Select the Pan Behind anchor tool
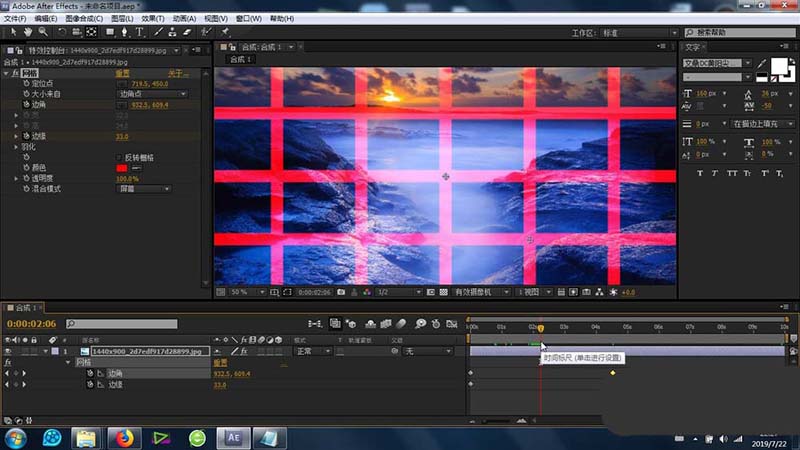 pos(91,32)
